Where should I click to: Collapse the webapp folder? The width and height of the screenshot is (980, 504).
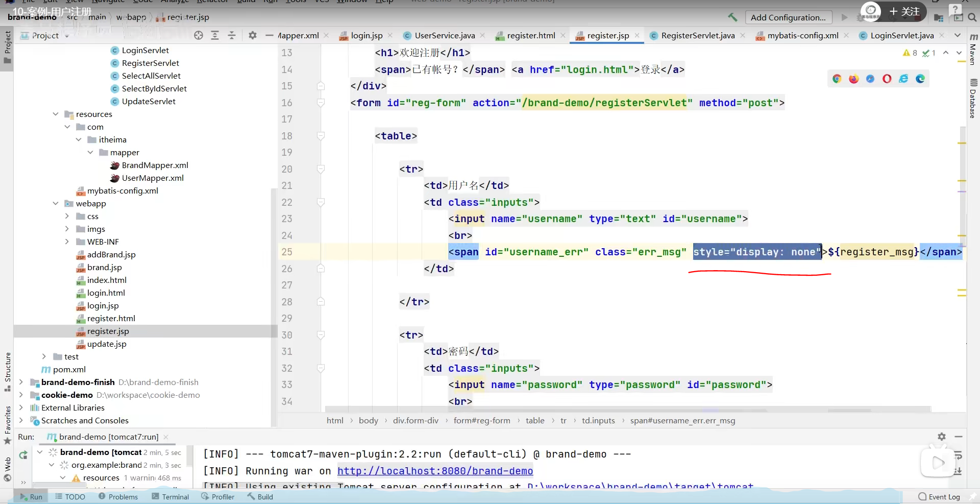(x=56, y=203)
